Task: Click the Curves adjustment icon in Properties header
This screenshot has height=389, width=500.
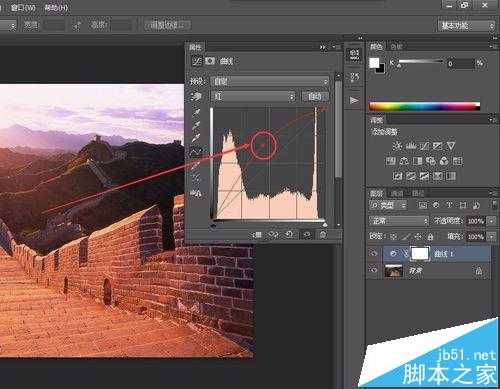Action: tap(197, 61)
